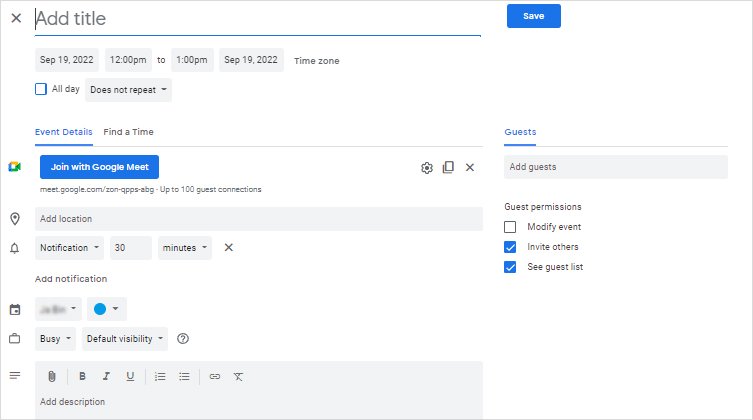Open the end time 1:00pm picker
This screenshot has height=420, width=753.
click(x=192, y=60)
